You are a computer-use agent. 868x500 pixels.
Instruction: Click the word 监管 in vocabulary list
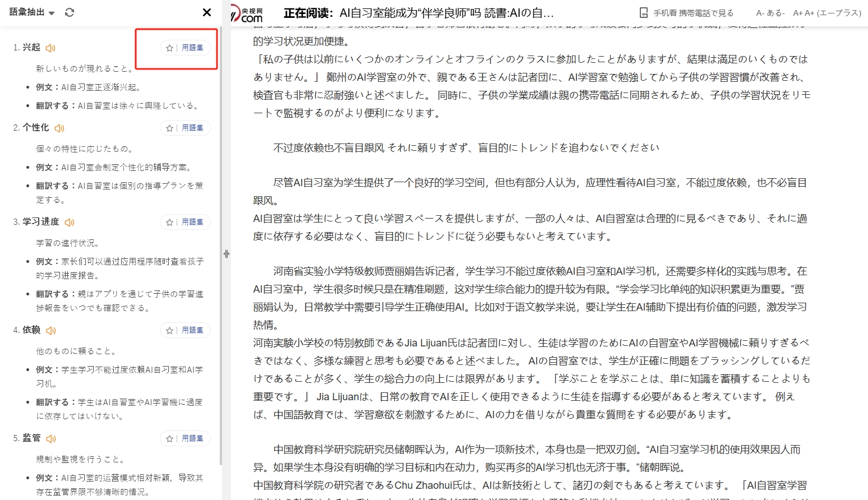[31, 438]
